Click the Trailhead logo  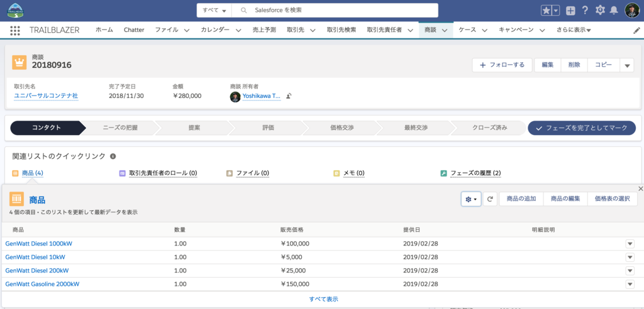pos(16,11)
